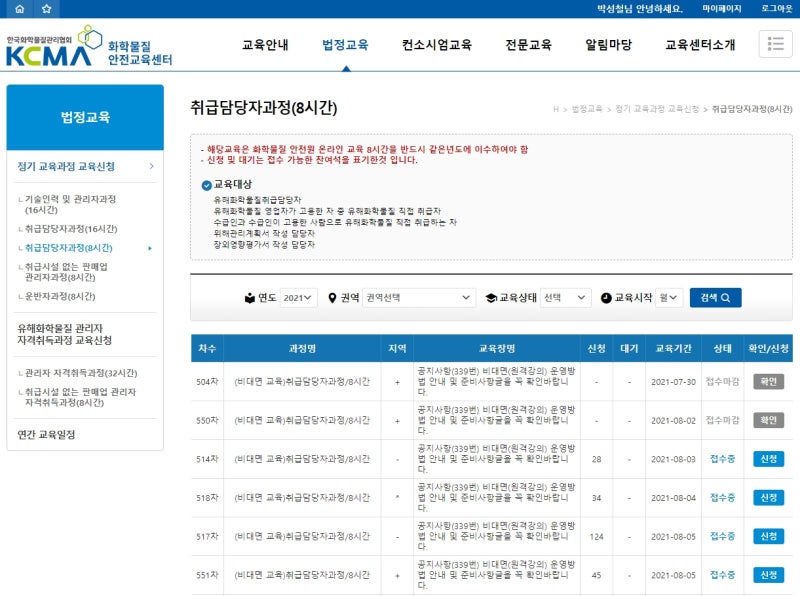
Task: Open the 교육상태 select dropdown
Action: [565, 296]
